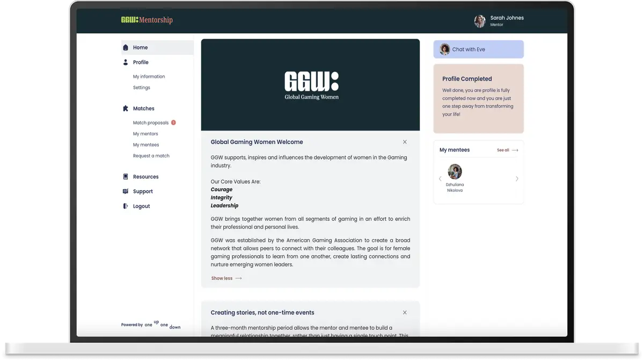Screen dimensions: 644x360
Task: Click the Matches puzzle piece icon
Action: (x=126, y=109)
